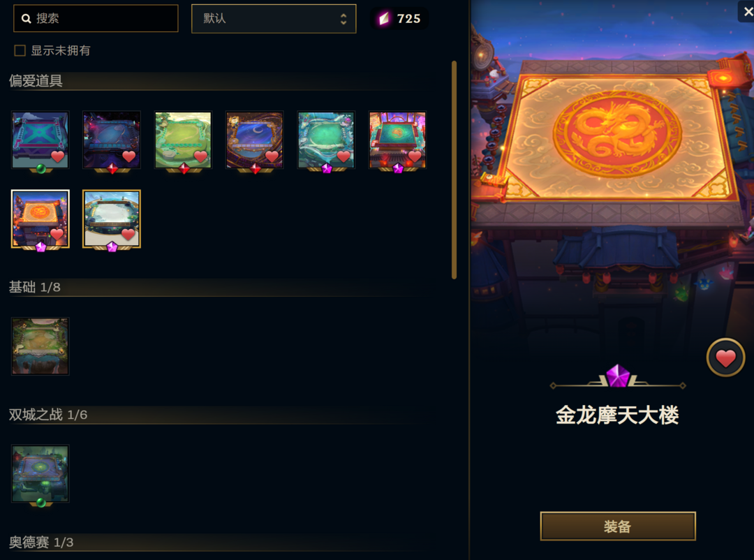Screen dimensions: 754x560
Task: Select the white cloud arena thumbnail
Action: (x=112, y=219)
